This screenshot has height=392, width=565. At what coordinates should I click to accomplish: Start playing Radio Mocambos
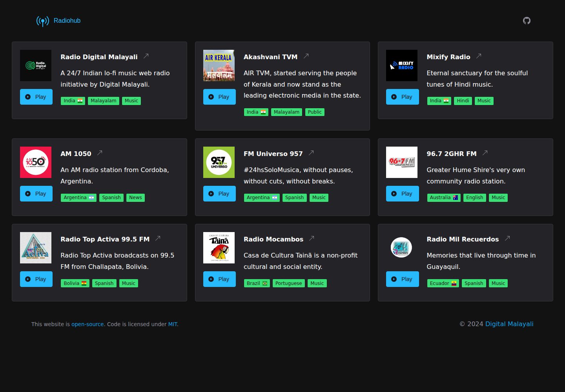[x=219, y=279]
